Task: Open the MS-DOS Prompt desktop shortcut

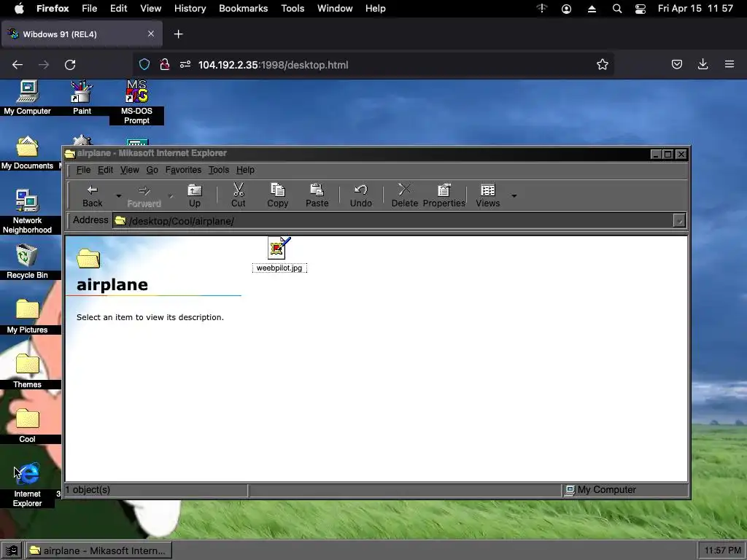Action: coord(136,102)
